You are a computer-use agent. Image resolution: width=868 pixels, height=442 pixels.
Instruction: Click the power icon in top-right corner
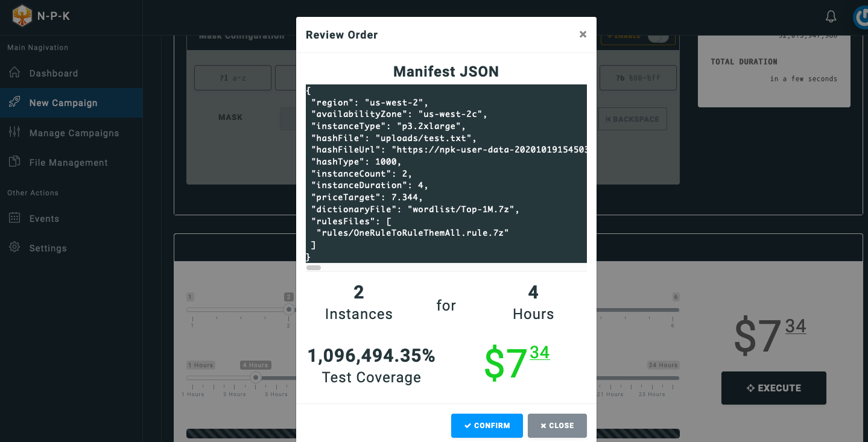(x=861, y=17)
